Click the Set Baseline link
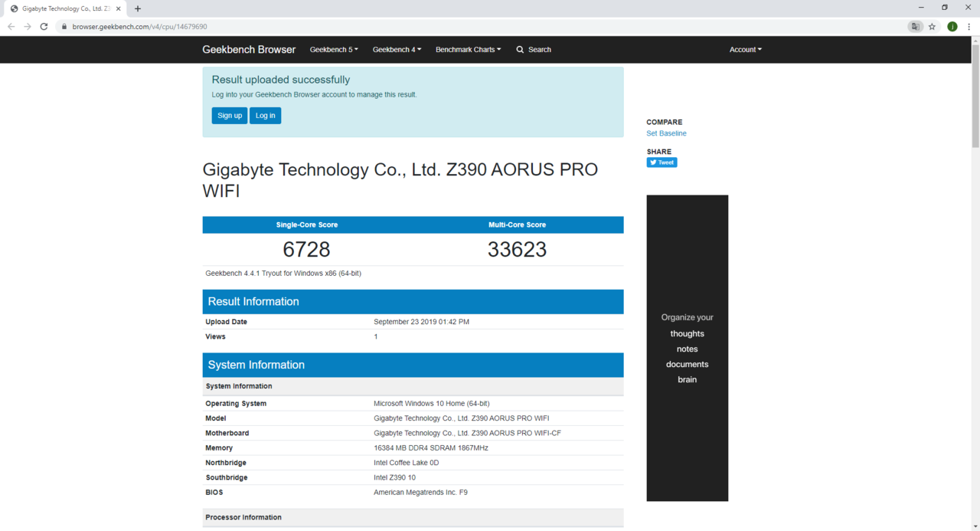The width and height of the screenshot is (980, 531). pos(667,133)
